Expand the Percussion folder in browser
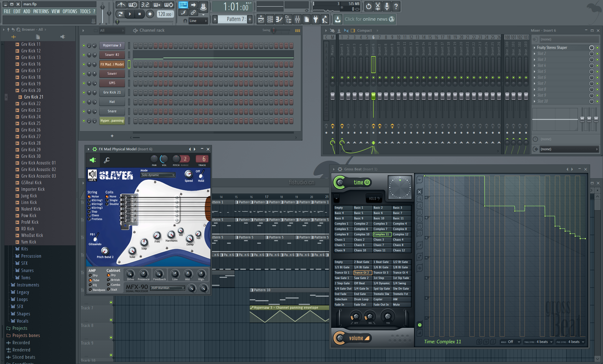The image size is (603, 364). click(x=31, y=256)
